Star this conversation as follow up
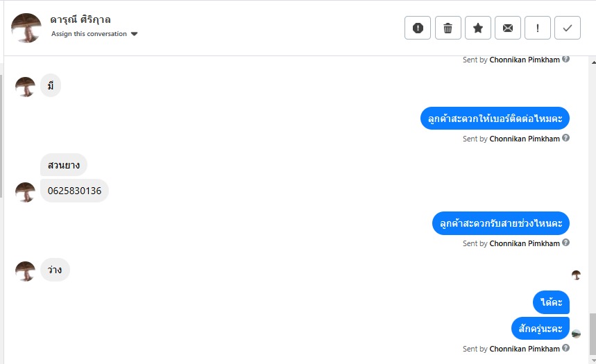The width and height of the screenshot is (596, 364). tap(478, 28)
